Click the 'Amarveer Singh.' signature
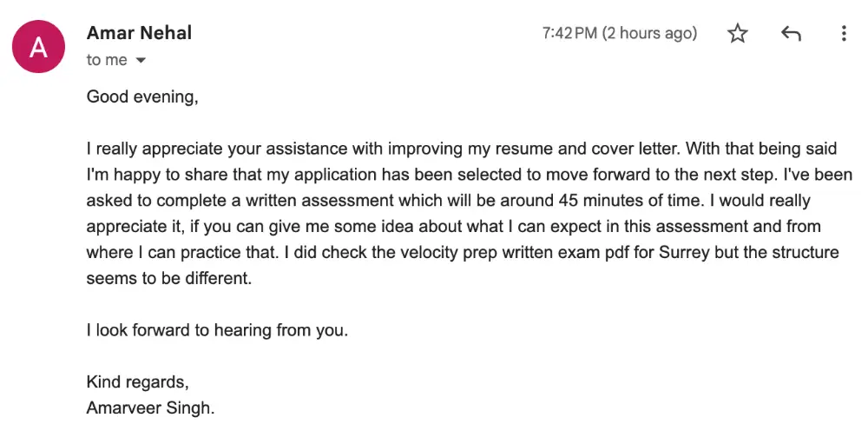The height and width of the screenshot is (431, 868). click(x=150, y=407)
